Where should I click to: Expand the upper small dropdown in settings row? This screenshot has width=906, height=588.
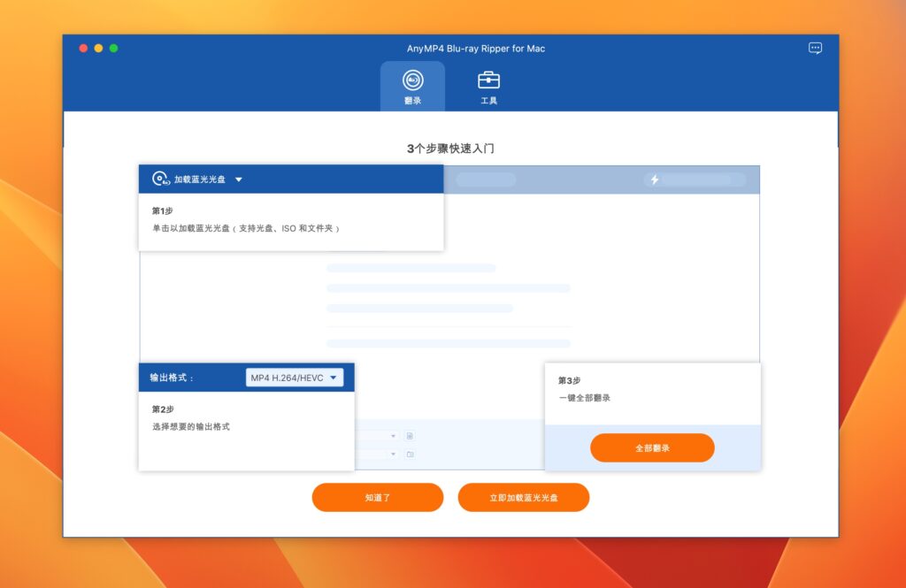pos(392,436)
